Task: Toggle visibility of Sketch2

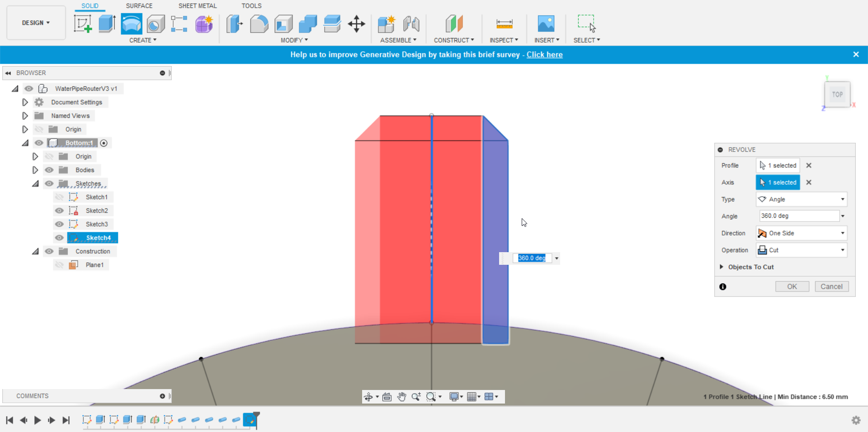Action: tap(59, 211)
